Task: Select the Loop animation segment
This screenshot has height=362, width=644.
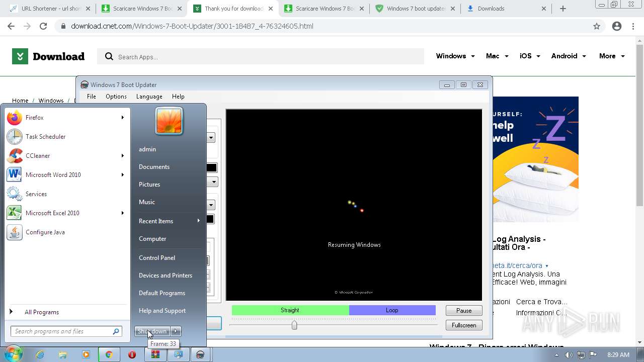Action: tap(392, 310)
